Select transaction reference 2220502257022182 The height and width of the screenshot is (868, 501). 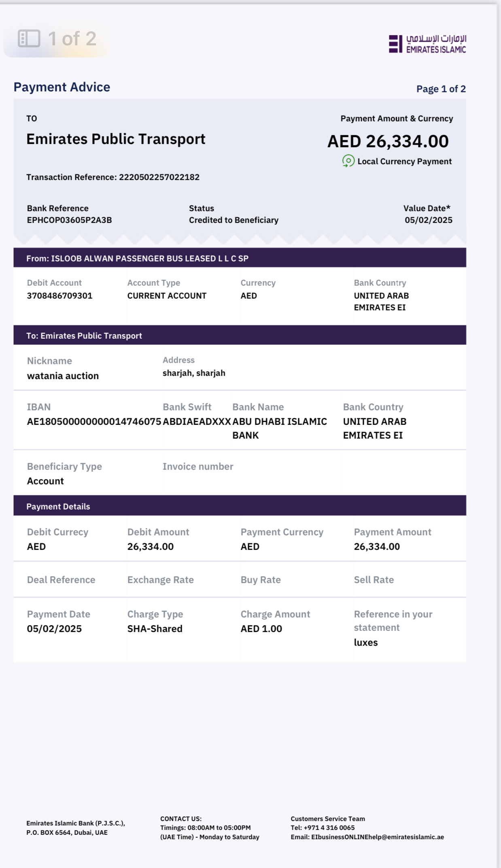(x=159, y=177)
